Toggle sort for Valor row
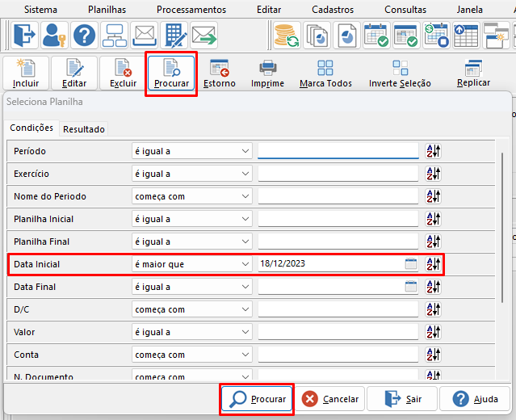 (x=433, y=332)
